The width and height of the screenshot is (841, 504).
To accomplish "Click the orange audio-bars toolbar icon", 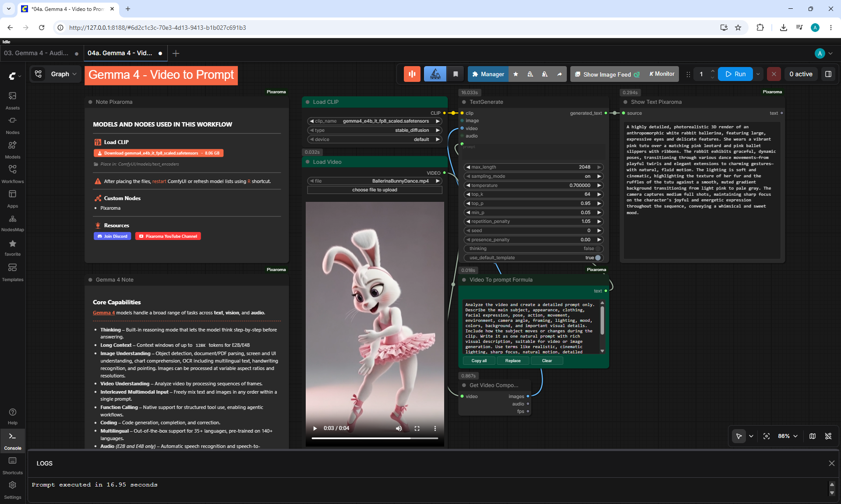I will (412, 74).
